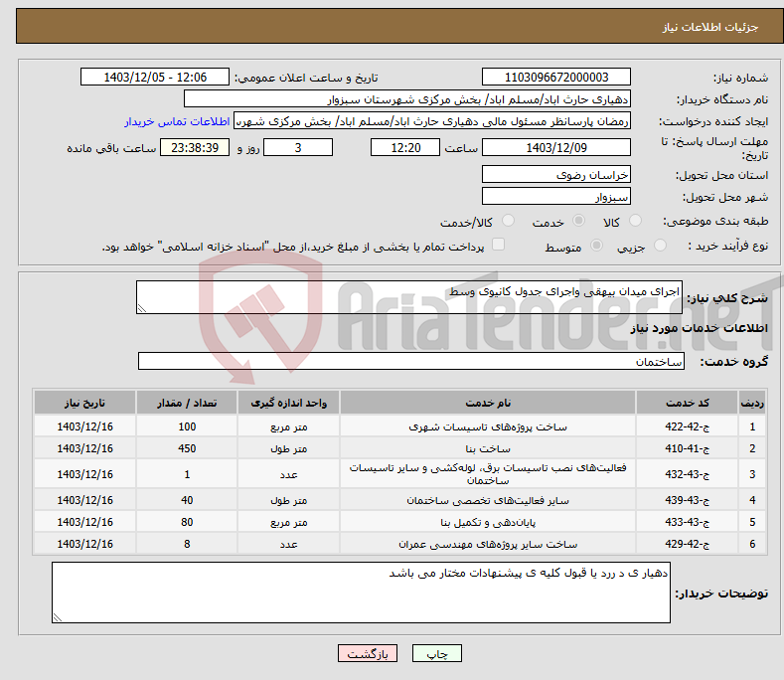Screen dimensions: 784x680
Task: Select the متوسط purchase type radio
Action: click(x=596, y=246)
